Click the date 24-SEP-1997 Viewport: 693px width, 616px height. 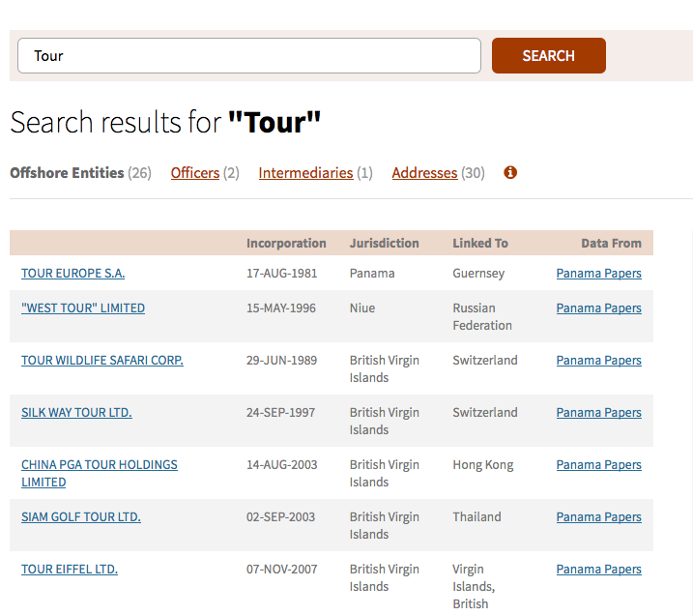click(280, 412)
